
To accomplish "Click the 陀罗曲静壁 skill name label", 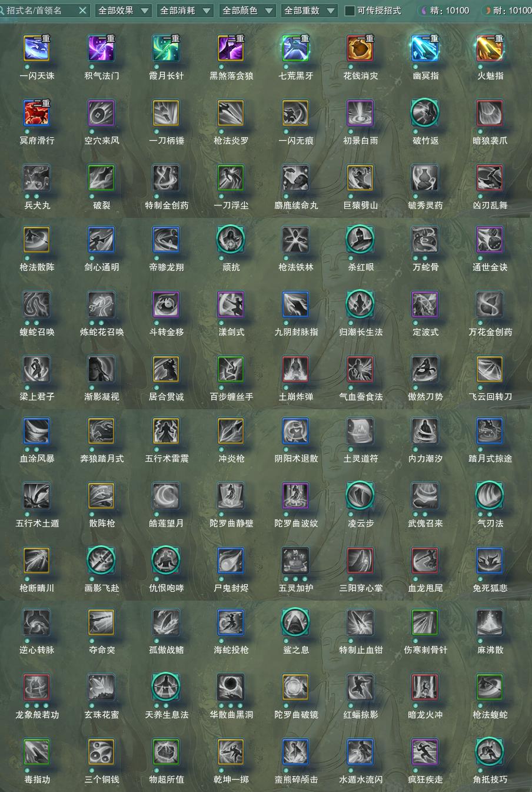I will (231, 523).
